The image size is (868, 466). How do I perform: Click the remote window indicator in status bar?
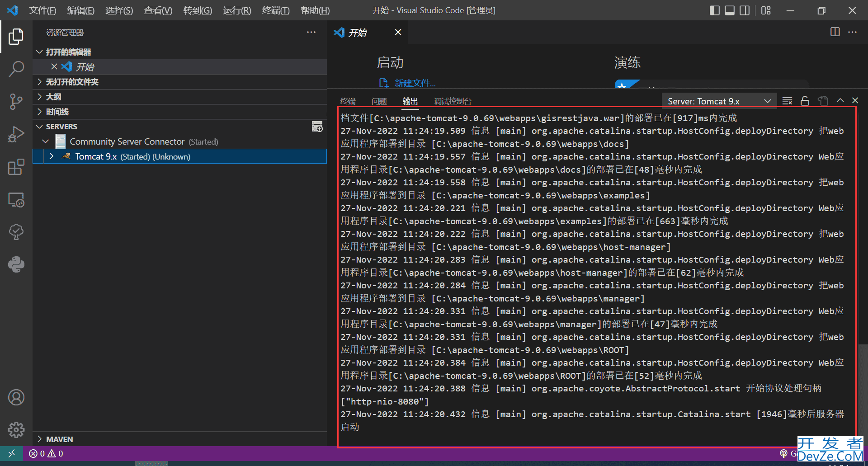11,453
